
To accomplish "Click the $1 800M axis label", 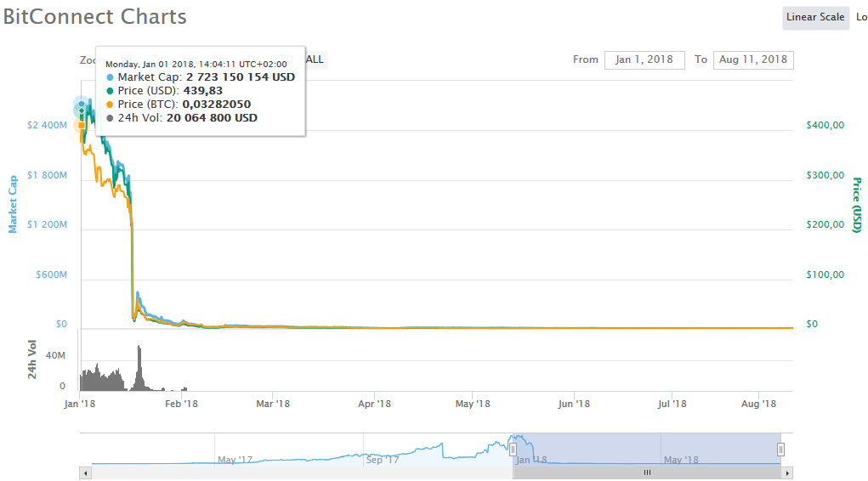I will (47, 175).
